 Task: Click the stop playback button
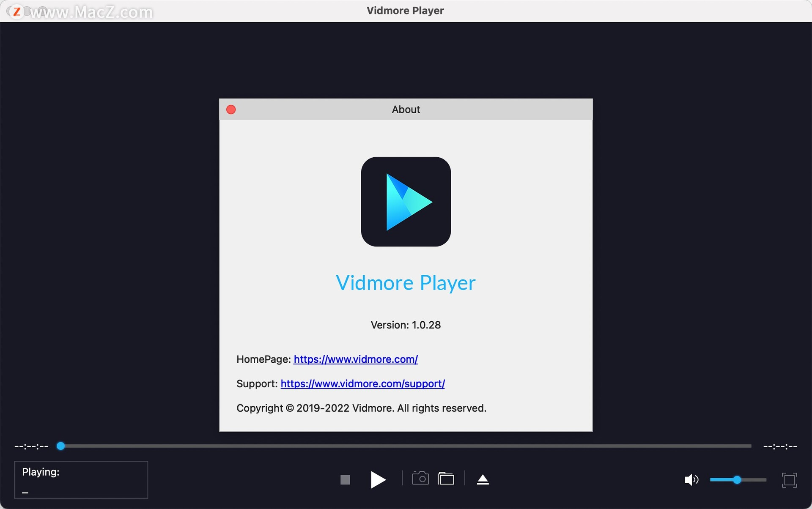(345, 480)
